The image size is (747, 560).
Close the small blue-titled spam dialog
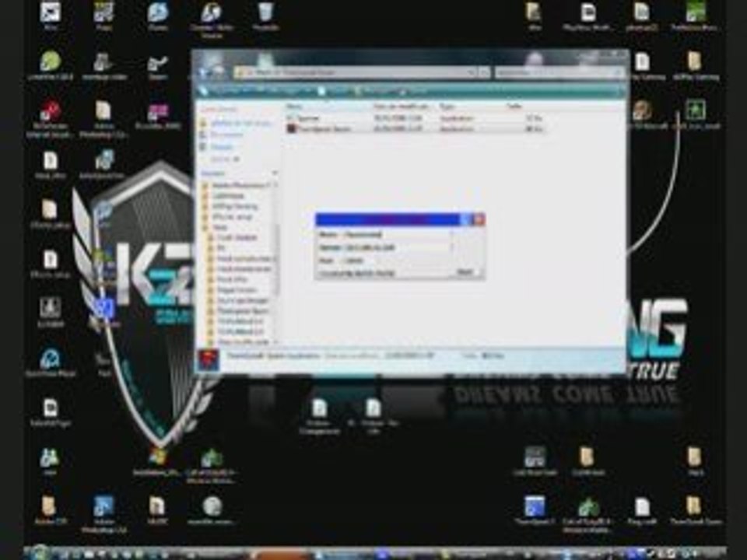tap(479, 219)
